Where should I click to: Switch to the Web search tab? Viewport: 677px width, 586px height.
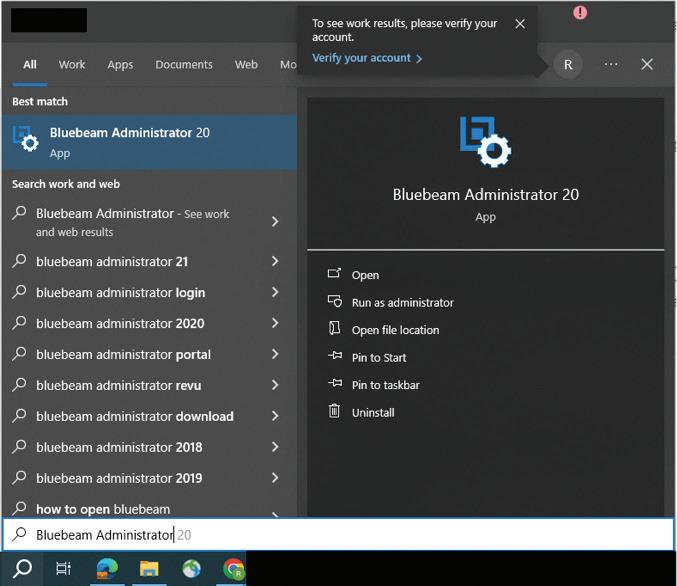(x=246, y=65)
